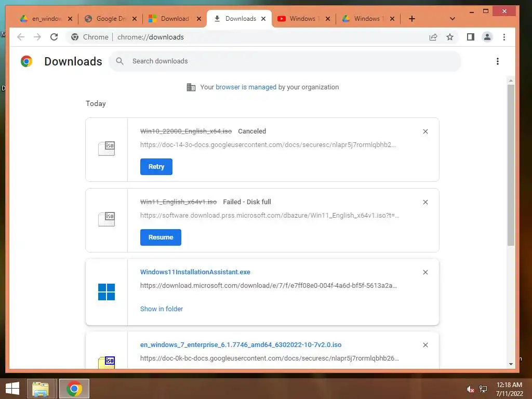This screenshot has width=532, height=399.
Task: Open Chrome's three-dot main menu
Action: pyautogui.click(x=504, y=37)
